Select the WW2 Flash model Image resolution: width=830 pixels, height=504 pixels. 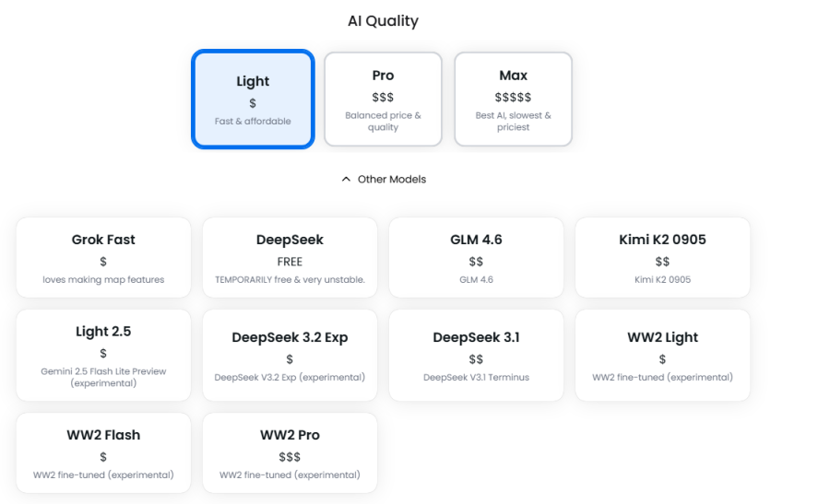(x=103, y=452)
